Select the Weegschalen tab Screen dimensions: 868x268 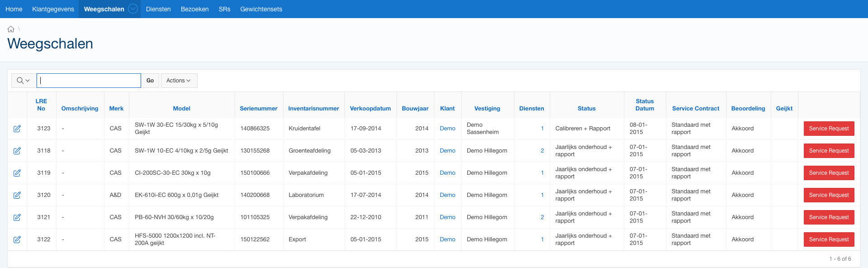(x=104, y=9)
